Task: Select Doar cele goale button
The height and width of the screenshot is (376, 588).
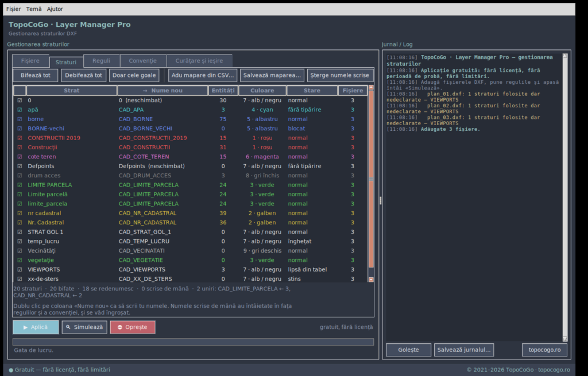Action: coord(134,75)
